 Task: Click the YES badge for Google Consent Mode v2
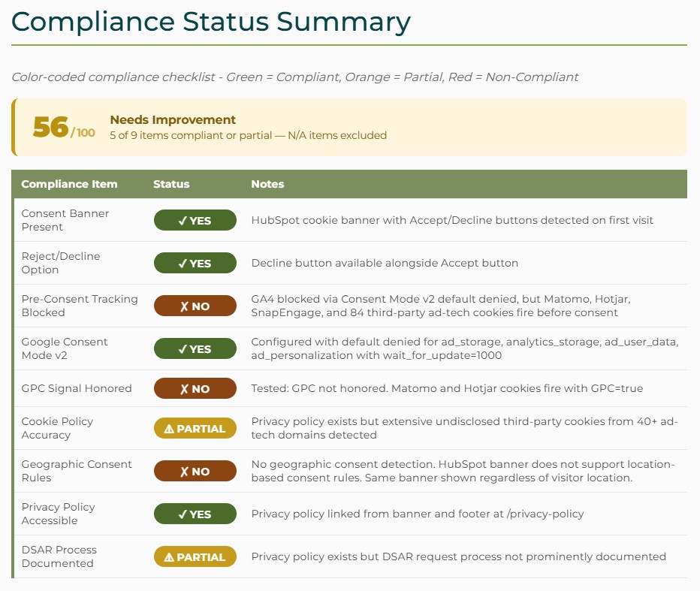tap(195, 348)
